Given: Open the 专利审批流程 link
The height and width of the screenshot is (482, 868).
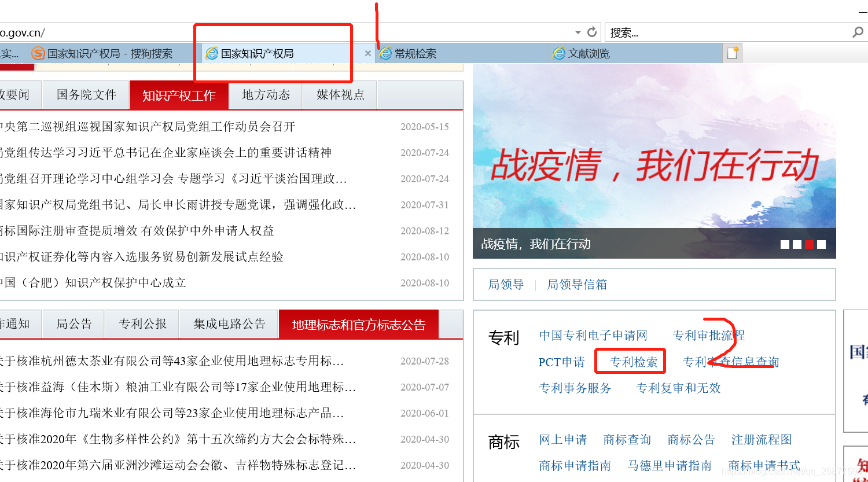Looking at the screenshot, I should [709, 336].
